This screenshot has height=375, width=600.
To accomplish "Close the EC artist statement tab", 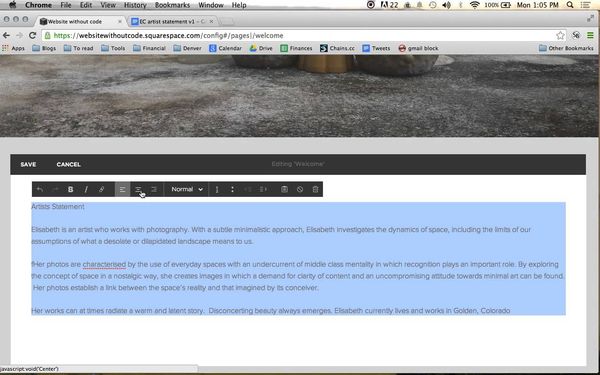I will [x=211, y=21].
